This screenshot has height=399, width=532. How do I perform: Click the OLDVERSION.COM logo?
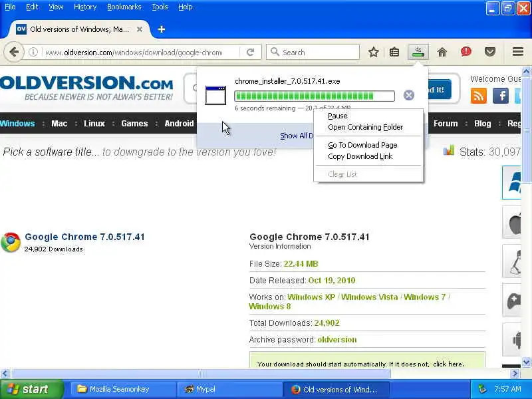86,88
